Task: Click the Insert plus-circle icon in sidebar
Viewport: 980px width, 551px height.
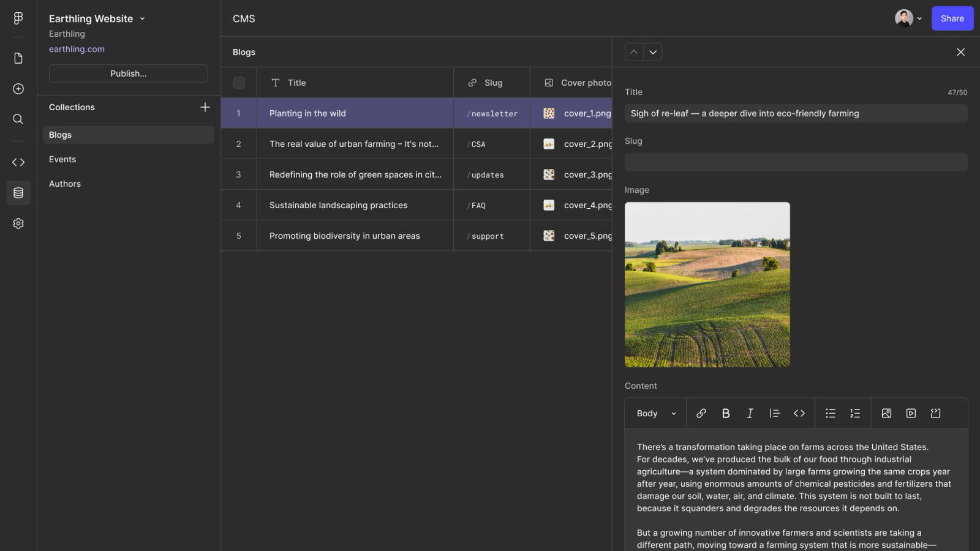Action: pos(18,89)
